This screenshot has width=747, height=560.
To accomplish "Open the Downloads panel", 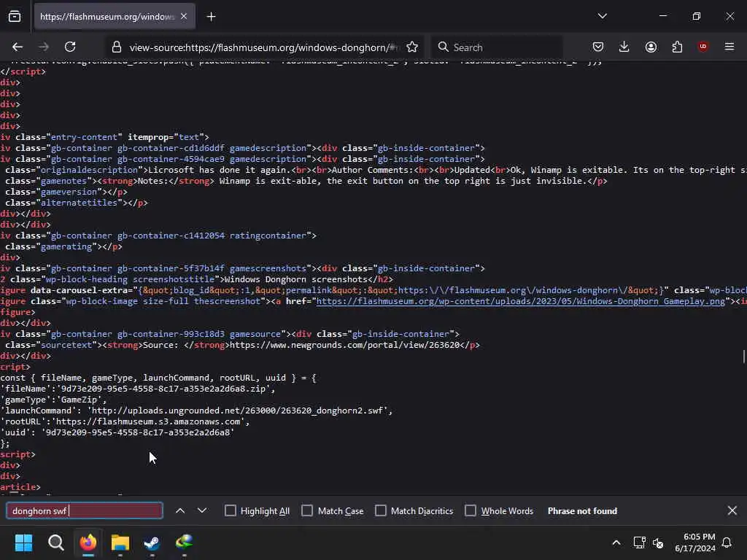I will click(x=624, y=47).
